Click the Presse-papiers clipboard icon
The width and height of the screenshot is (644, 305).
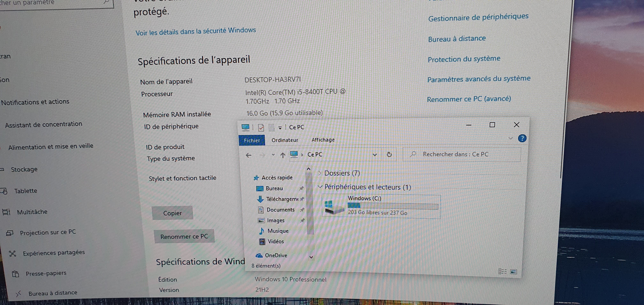click(15, 274)
